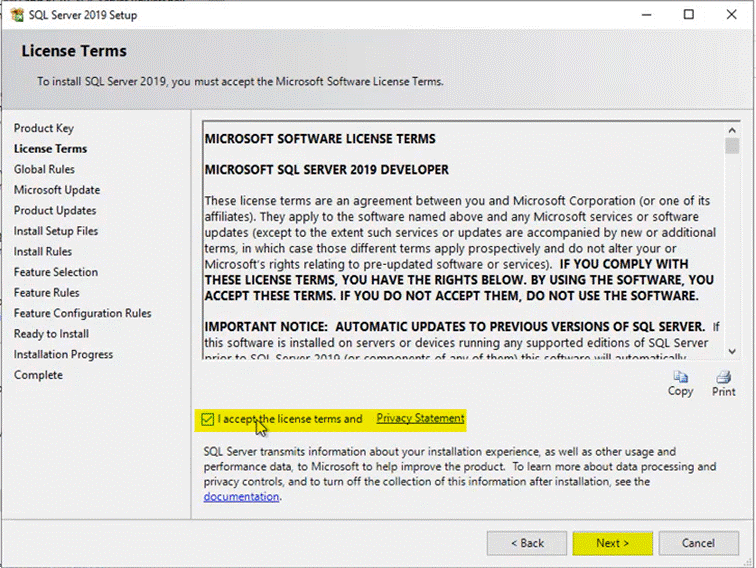Select Global Rules step in sidebar
This screenshot has width=756, height=568.
(44, 169)
